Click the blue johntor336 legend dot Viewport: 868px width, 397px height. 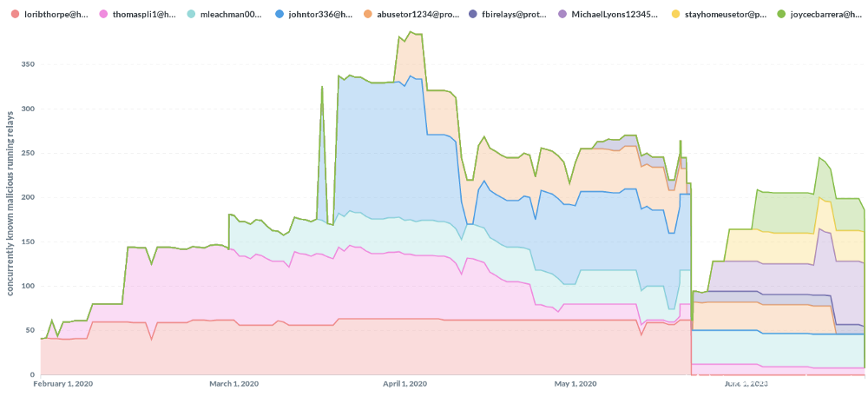[279, 15]
